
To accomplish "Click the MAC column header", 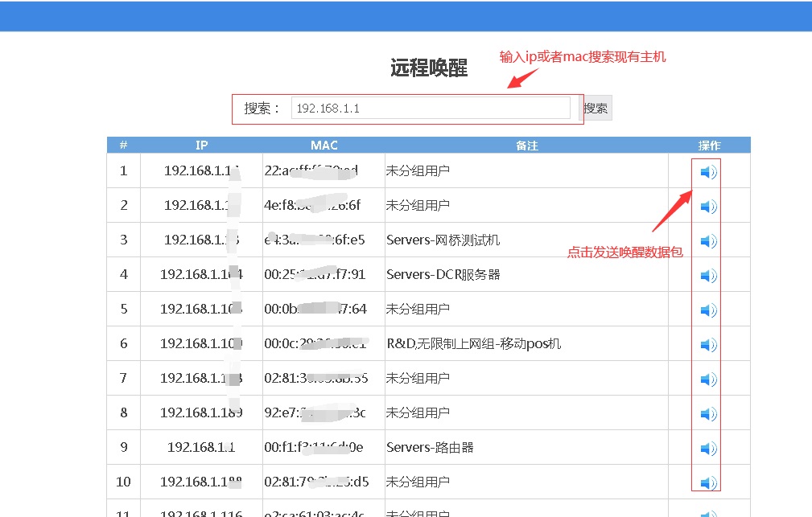I will (x=324, y=146).
